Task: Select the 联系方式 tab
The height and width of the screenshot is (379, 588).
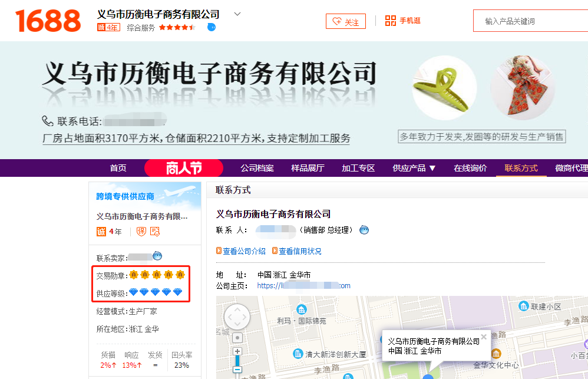Action: (x=521, y=168)
